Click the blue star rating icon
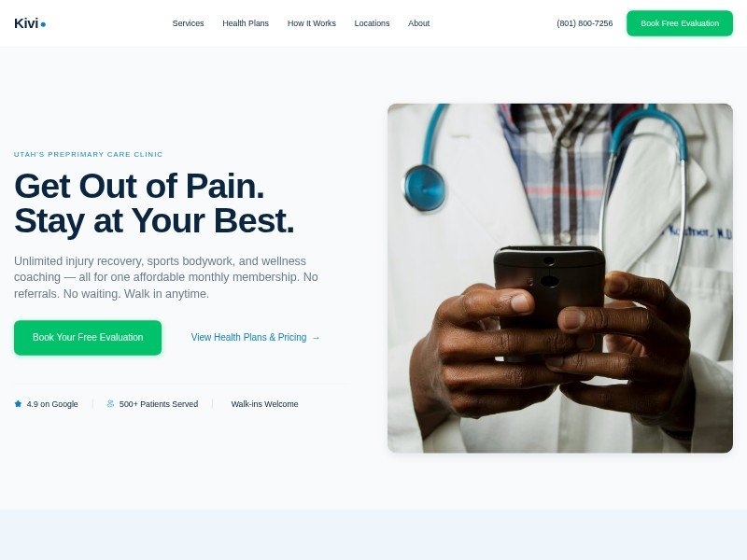Image resolution: width=747 pixels, height=560 pixels. coord(18,404)
